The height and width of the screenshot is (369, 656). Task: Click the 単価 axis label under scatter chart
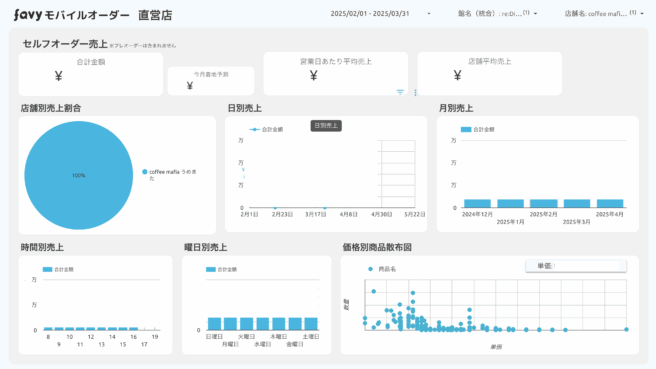coord(496,347)
